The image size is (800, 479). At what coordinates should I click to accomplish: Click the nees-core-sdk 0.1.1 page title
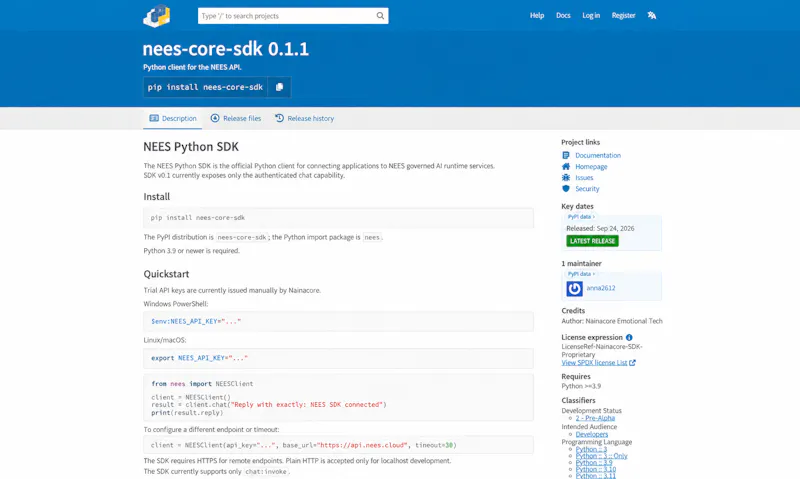tap(226, 49)
